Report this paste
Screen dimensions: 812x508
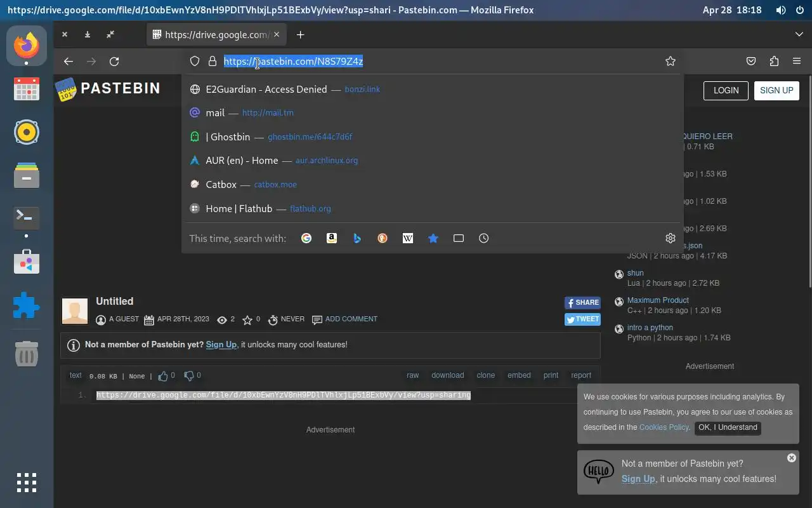pos(581,375)
